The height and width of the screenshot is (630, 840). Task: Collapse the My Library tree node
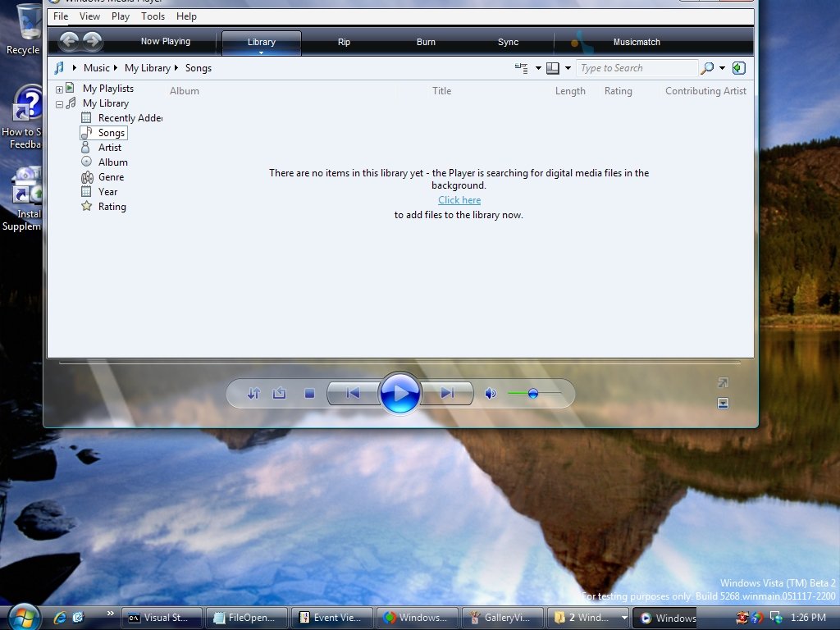(x=59, y=104)
